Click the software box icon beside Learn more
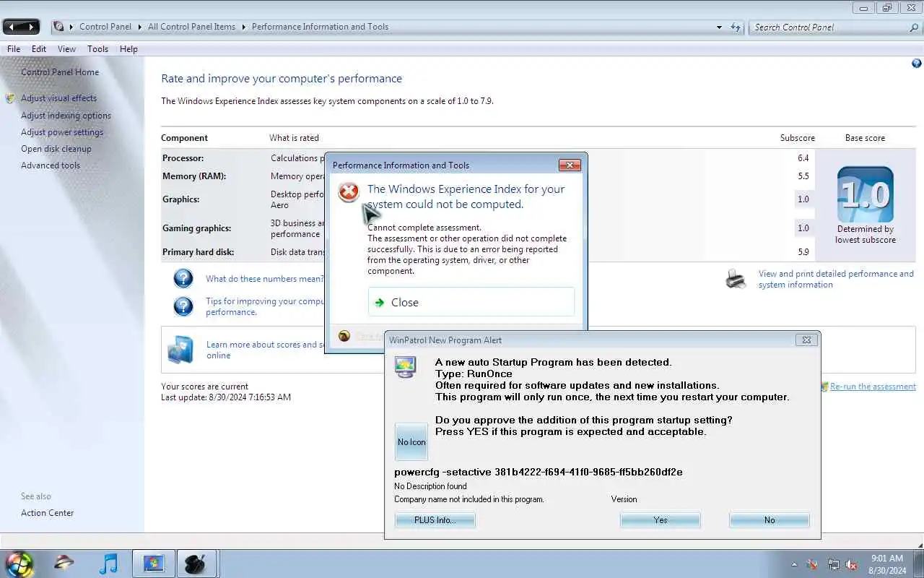Image resolution: width=924 pixels, height=578 pixels. point(180,349)
